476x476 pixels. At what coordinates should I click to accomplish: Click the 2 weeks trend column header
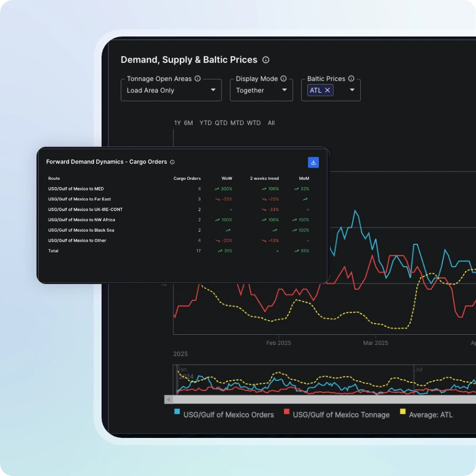click(x=264, y=179)
